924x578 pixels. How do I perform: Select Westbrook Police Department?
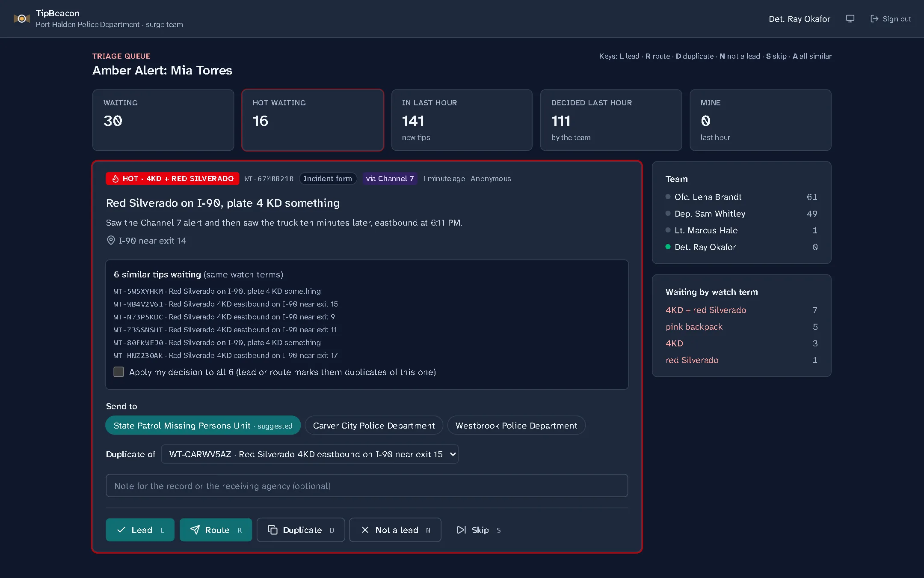[x=516, y=426]
